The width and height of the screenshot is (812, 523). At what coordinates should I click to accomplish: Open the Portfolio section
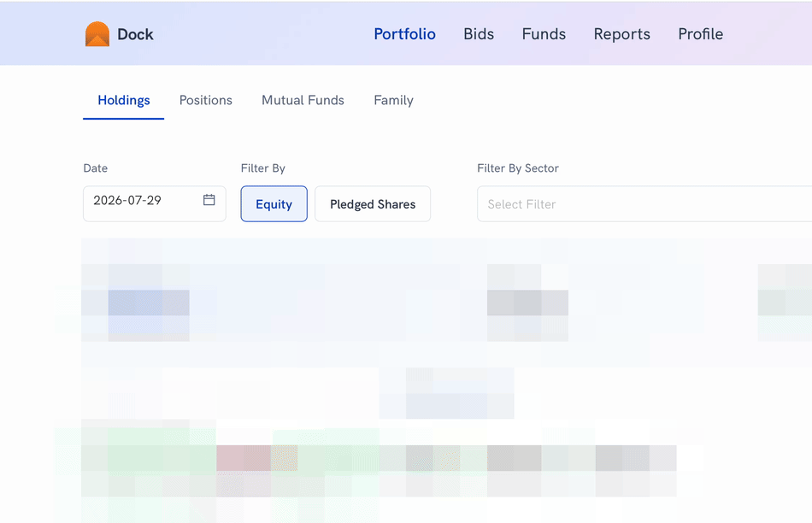click(x=404, y=34)
